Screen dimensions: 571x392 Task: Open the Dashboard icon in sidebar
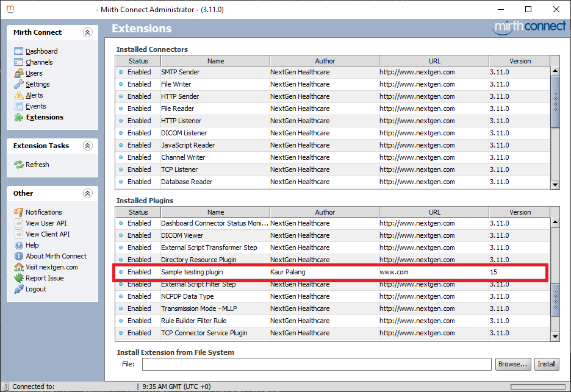point(18,51)
